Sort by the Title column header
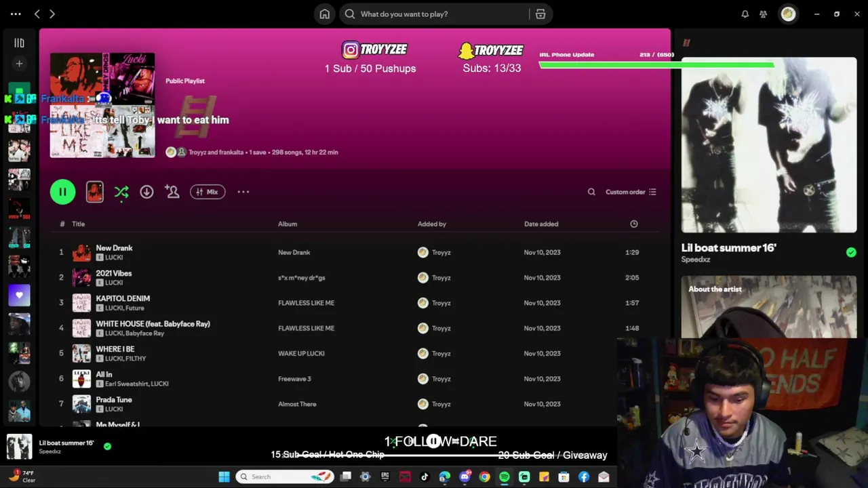This screenshot has height=488, width=868. click(x=79, y=224)
